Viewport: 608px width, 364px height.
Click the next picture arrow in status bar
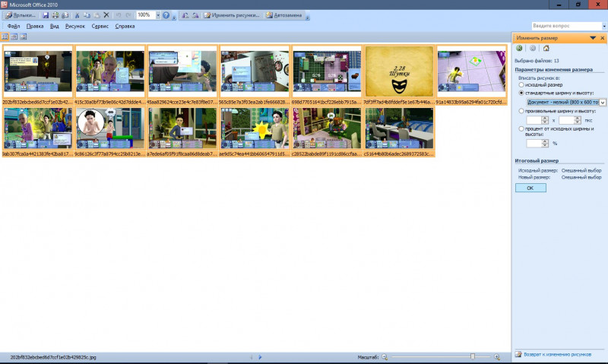pyautogui.click(x=260, y=357)
